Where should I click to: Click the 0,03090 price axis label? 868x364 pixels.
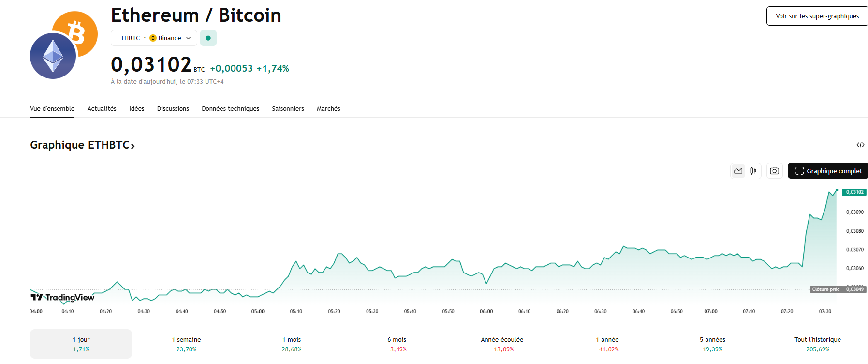tap(855, 212)
